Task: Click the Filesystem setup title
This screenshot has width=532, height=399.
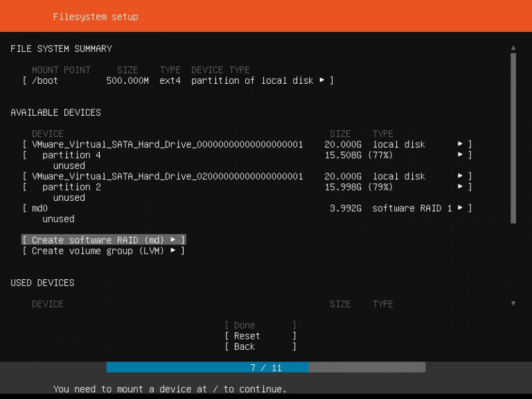Action: click(96, 17)
